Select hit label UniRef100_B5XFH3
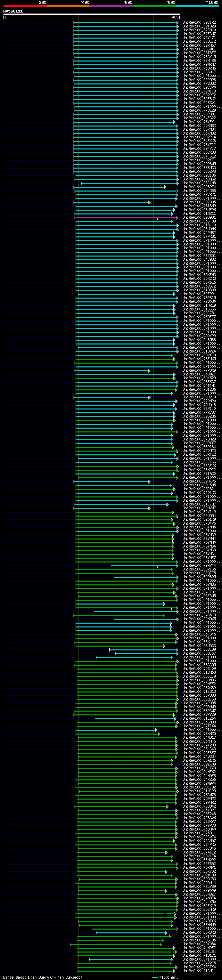222x980 pixels. click(199, 275)
